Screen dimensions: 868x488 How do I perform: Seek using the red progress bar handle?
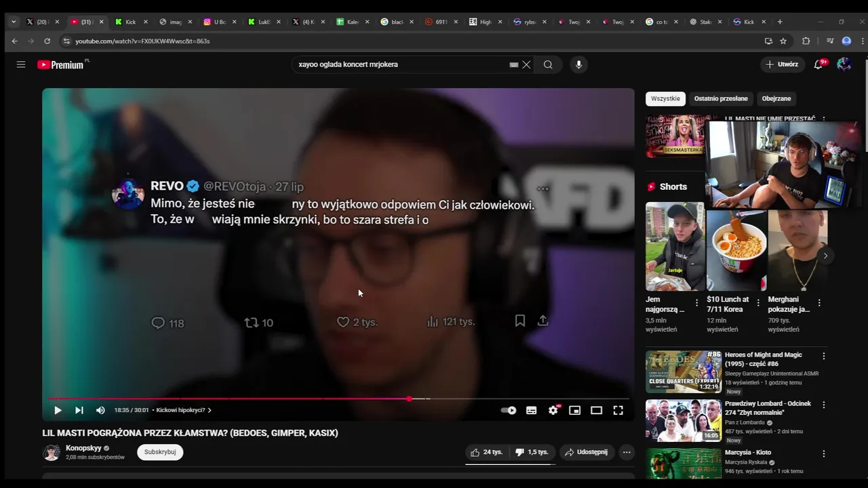409,399
